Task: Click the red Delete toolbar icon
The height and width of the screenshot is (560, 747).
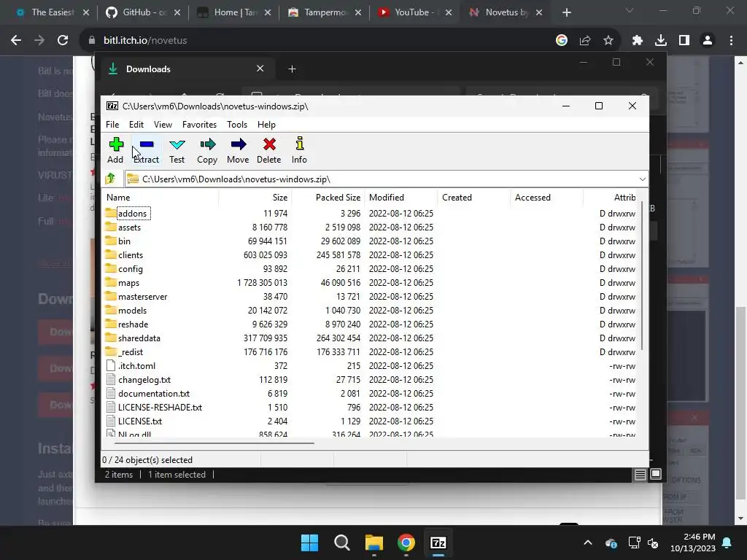Action: point(268,150)
